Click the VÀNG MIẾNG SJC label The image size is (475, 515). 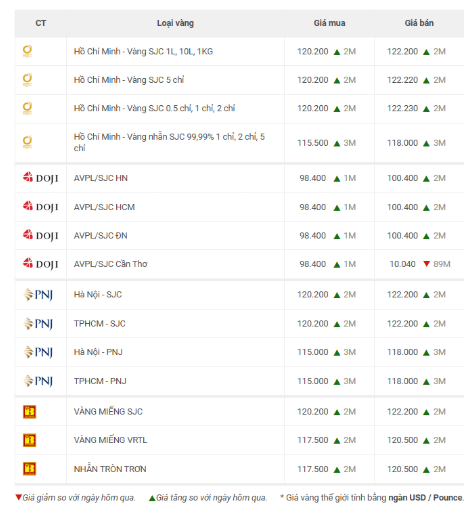(108, 412)
